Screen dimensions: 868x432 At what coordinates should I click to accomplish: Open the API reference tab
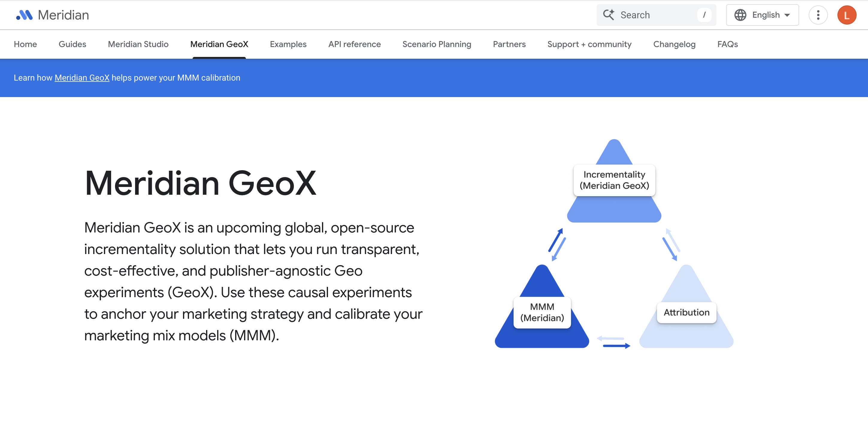click(355, 44)
